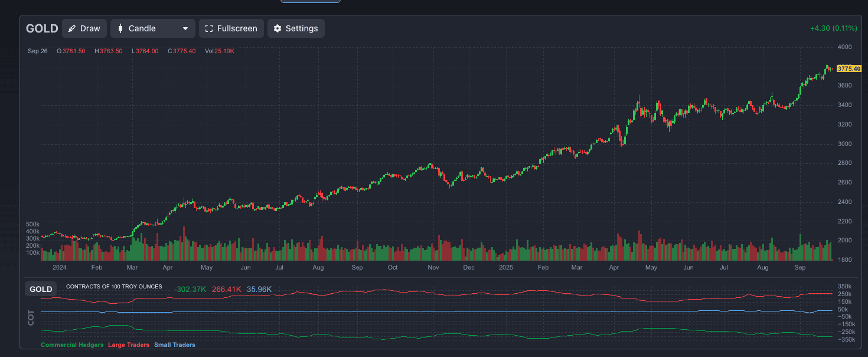Viewport: 868px width, 357px height.
Task: Click the Sep 26 date readout
Action: 38,51
